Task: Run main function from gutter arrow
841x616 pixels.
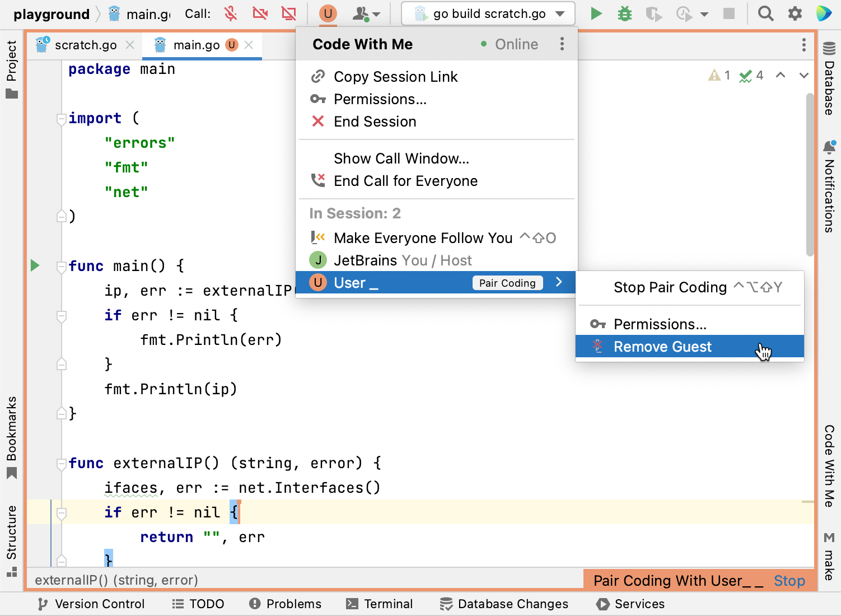Action: tap(35, 265)
